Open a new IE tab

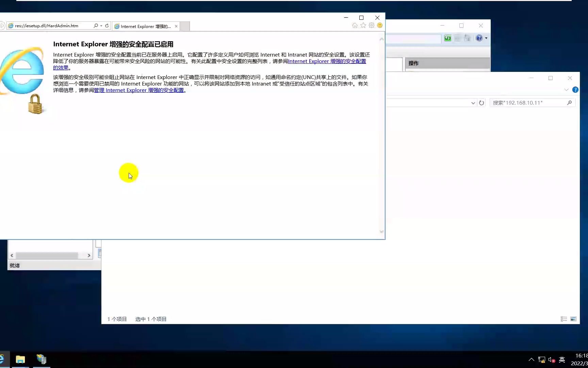(185, 26)
